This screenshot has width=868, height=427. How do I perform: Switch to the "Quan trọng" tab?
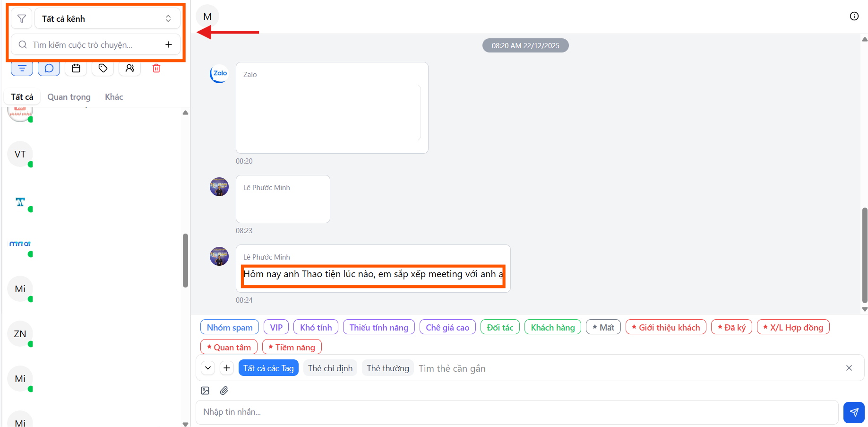tap(69, 97)
